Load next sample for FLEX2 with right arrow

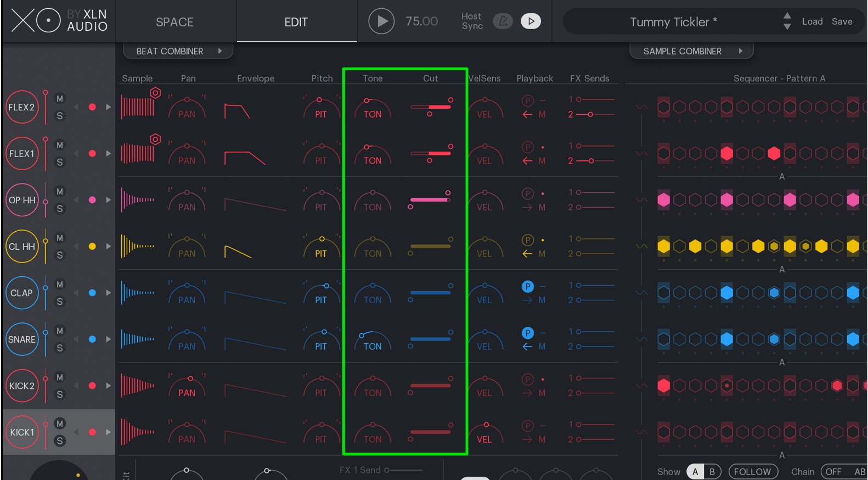pyautogui.click(x=108, y=107)
